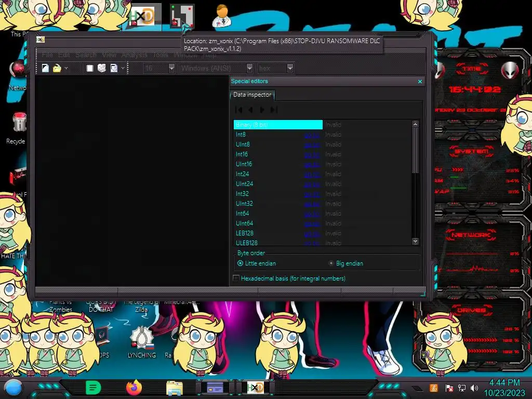
Task: Select the Int8 row label
Action: [241, 135]
